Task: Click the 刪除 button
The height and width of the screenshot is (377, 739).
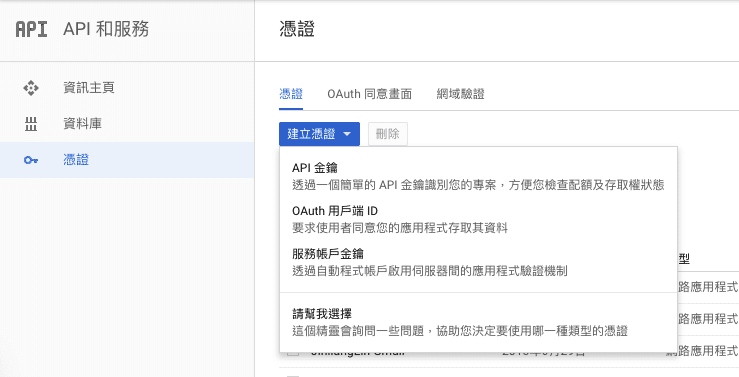Action: point(387,134)
